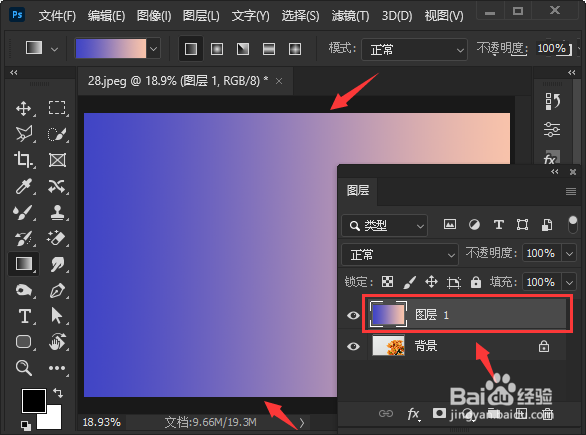Image resolution: width=586 pixels, height=435 pixels.
Task: Toggle visibility of 图层 1 layer
Action: [353, 315]
